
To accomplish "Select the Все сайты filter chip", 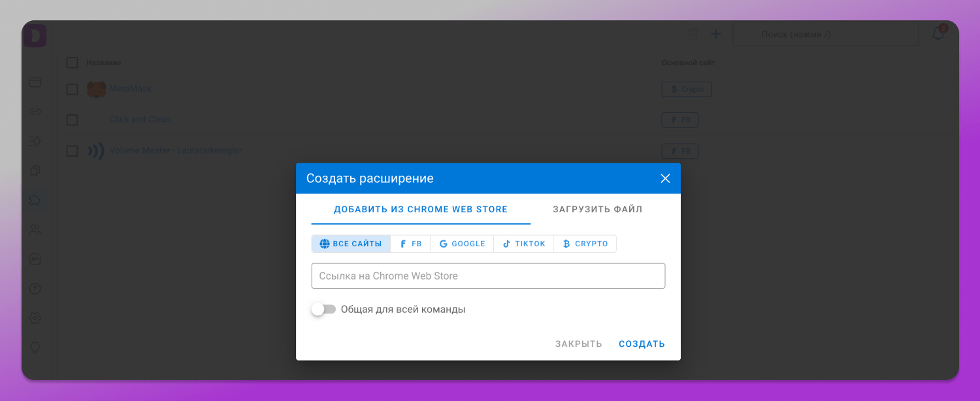I will (351, 244).
